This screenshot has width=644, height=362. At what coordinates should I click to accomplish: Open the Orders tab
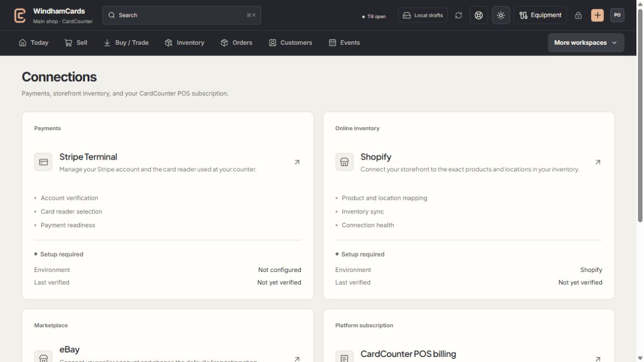[236, 43]
